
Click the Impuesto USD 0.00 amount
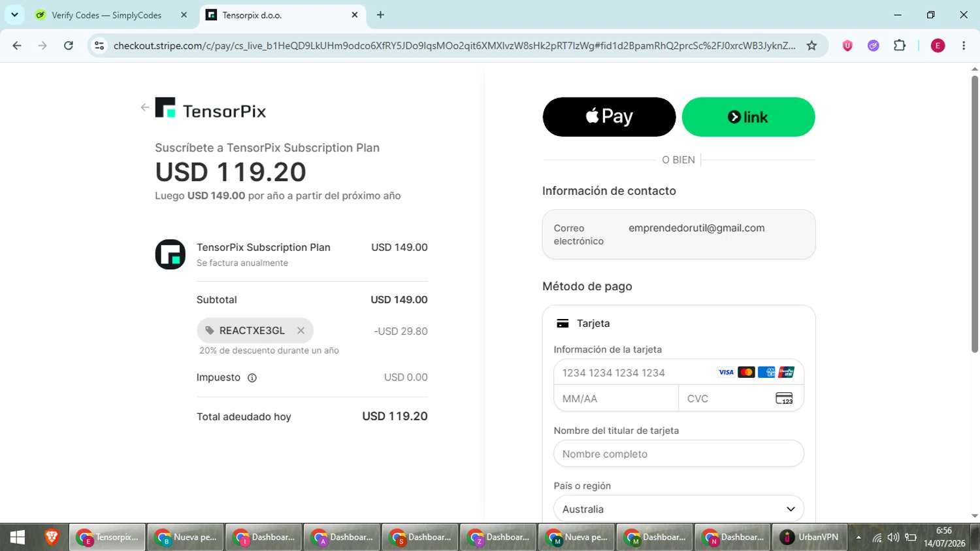pos(406,378)
